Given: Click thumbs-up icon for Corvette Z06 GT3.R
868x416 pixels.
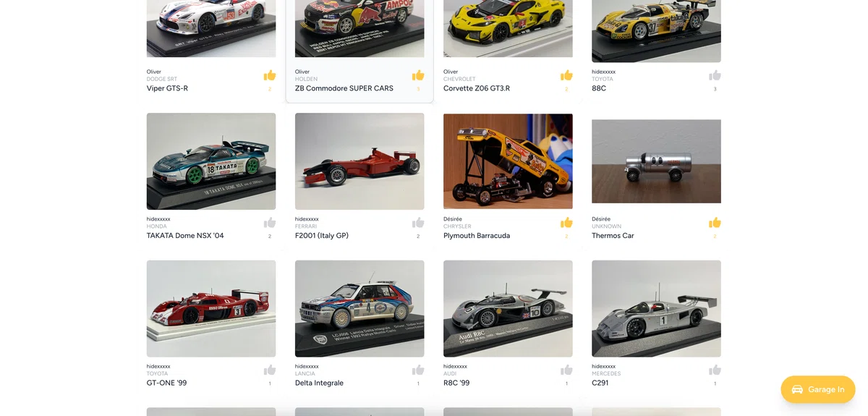Looking at the screenshot, I should 566,75.
